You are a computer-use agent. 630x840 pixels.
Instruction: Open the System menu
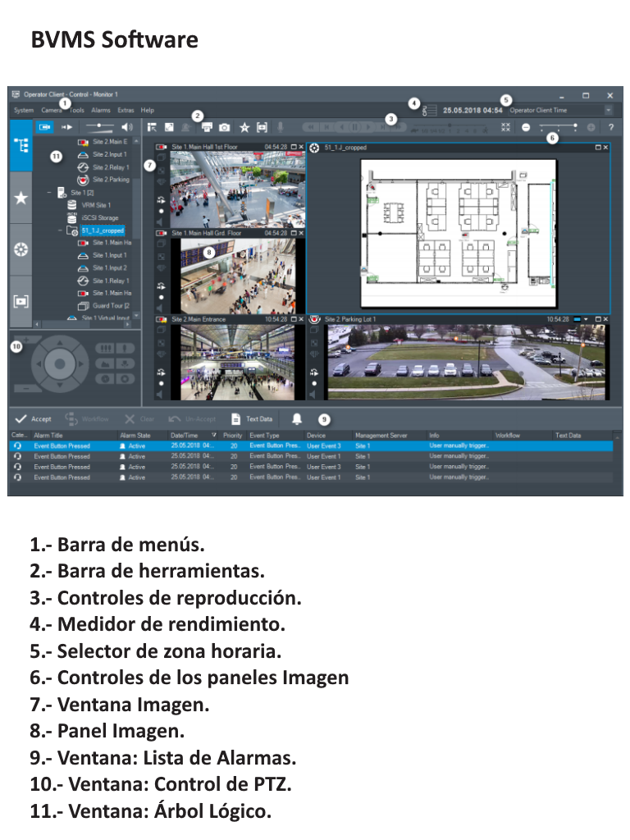[24, 110]
